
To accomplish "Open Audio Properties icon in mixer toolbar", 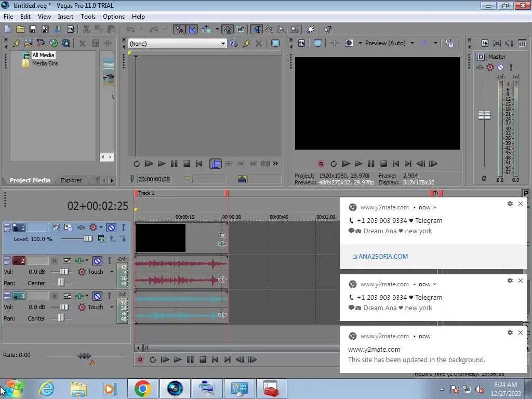I will pos(485,43).
